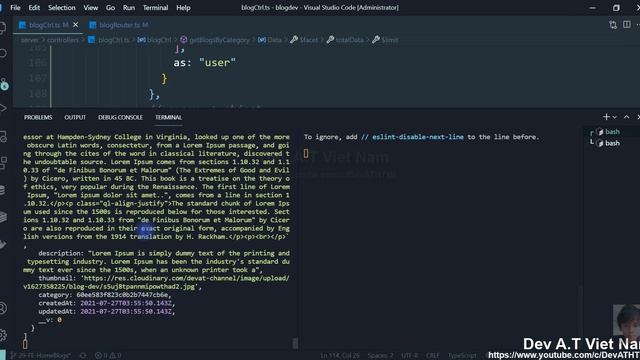Click the '__v: 0' line in terminal

[50, 320]
